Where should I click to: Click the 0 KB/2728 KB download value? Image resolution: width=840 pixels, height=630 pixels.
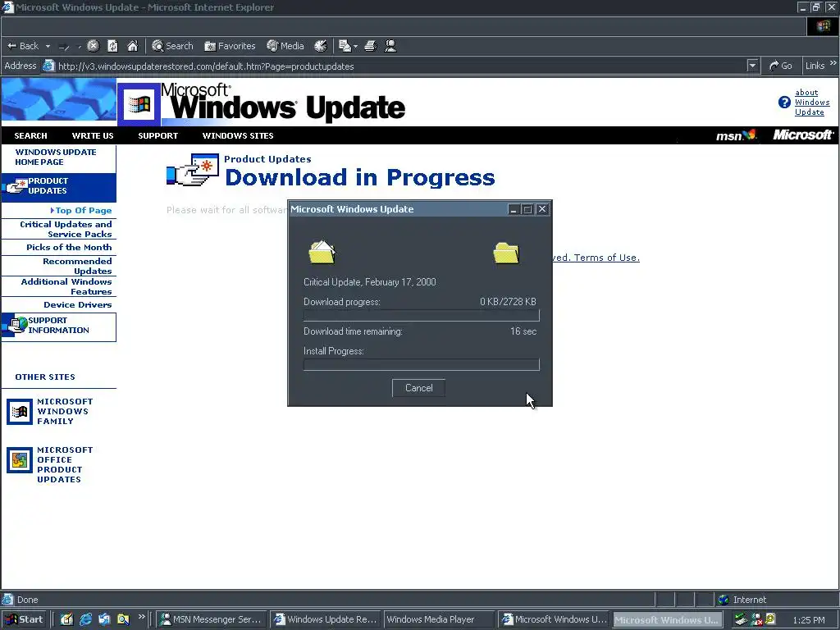pos(508,302)
